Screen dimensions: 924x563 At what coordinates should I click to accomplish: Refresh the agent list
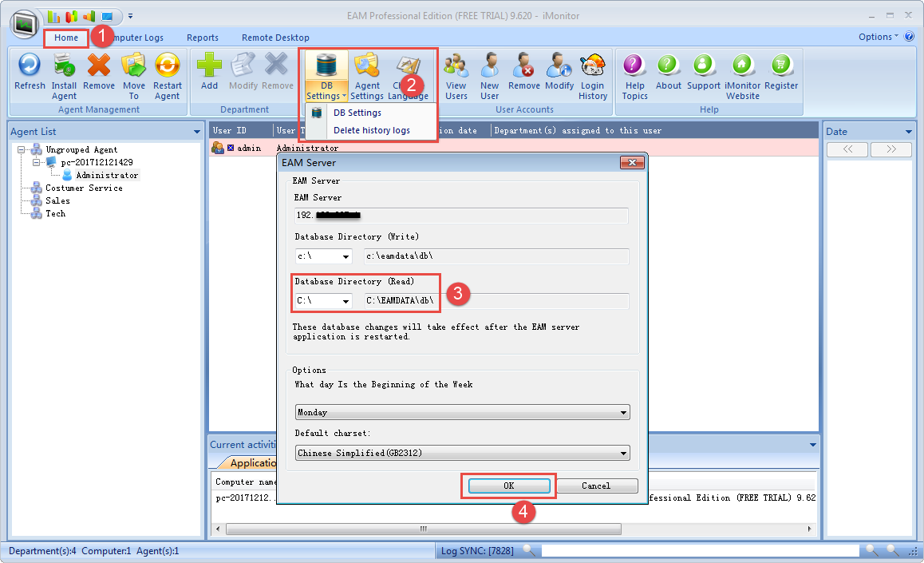30,76
